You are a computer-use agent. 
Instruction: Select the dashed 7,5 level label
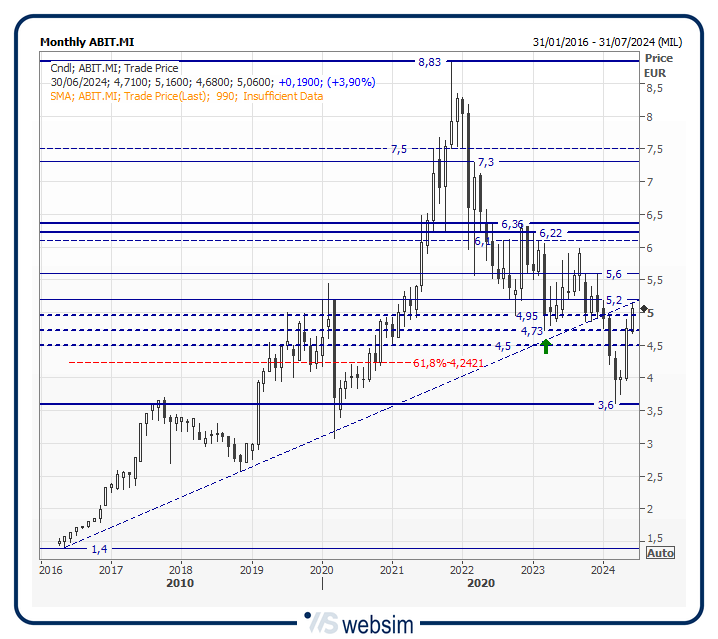tap(399, 149)
